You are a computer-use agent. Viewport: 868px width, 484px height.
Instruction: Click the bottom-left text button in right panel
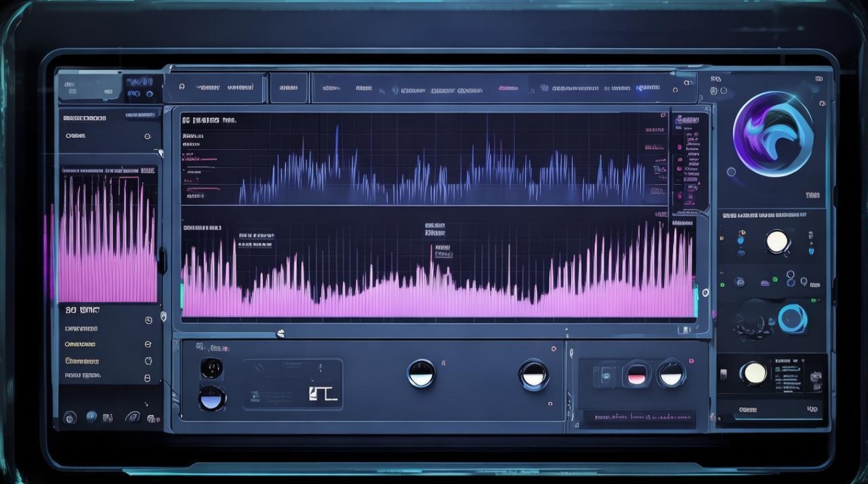[748, 409]
